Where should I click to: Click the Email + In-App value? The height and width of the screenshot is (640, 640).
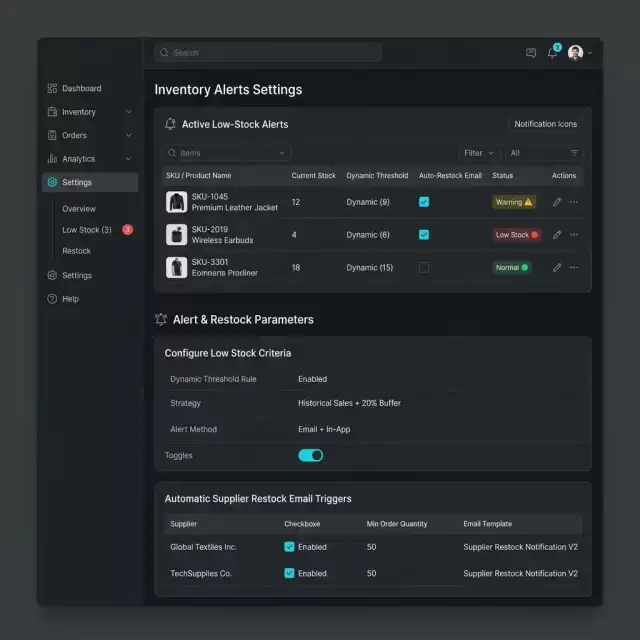click(324, 429)
